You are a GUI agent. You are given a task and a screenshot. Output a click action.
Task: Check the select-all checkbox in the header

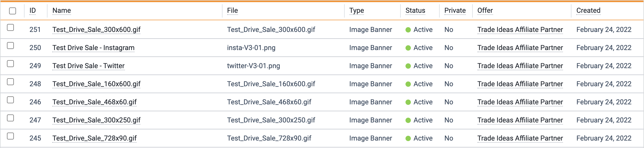point(13,11)
